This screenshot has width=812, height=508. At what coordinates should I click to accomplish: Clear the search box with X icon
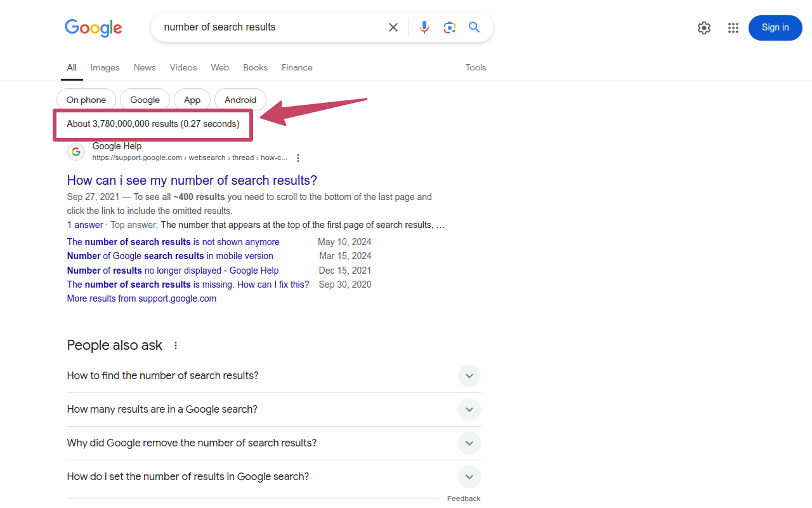pos(393,27)
